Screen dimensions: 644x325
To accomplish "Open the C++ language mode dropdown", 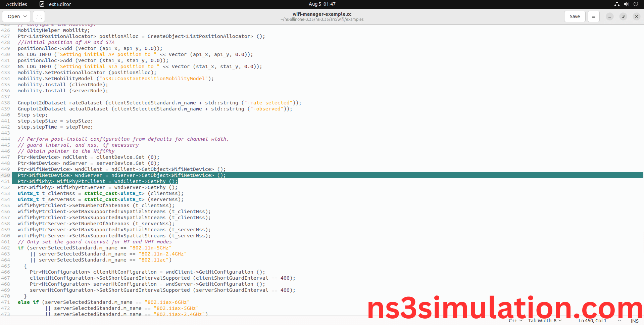I will [515, 321].
